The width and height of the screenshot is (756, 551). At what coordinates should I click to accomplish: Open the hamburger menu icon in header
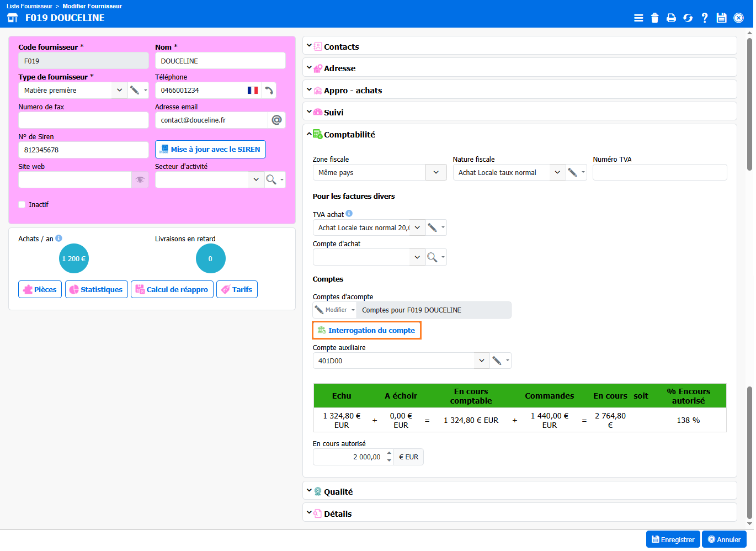tap(638, 18)
